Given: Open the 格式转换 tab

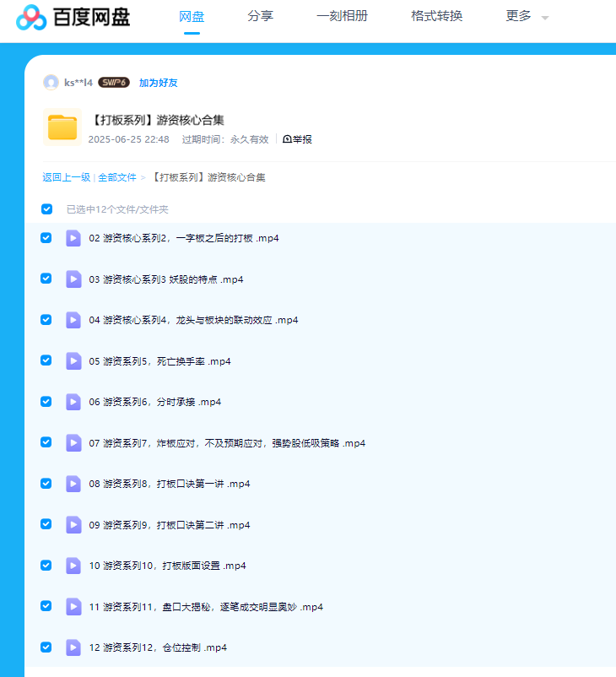Looking at the screenshot, I should 436,16.
